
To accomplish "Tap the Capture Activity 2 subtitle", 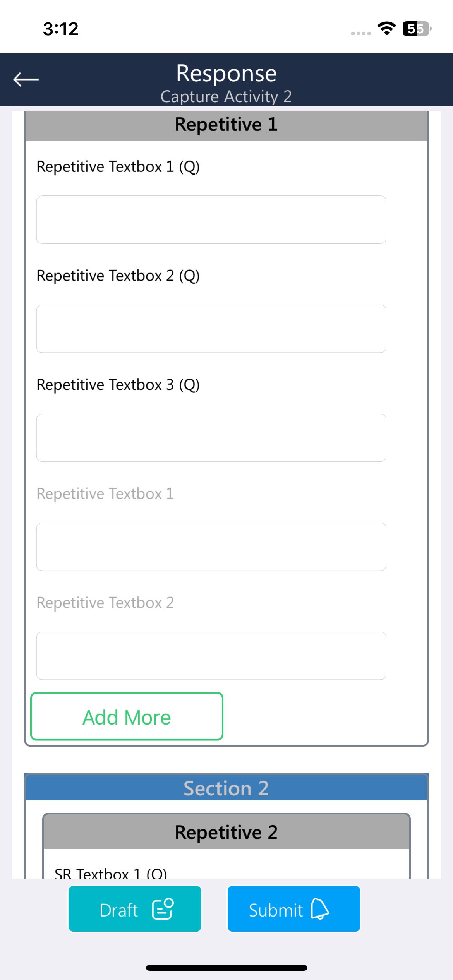I will 226,96.
